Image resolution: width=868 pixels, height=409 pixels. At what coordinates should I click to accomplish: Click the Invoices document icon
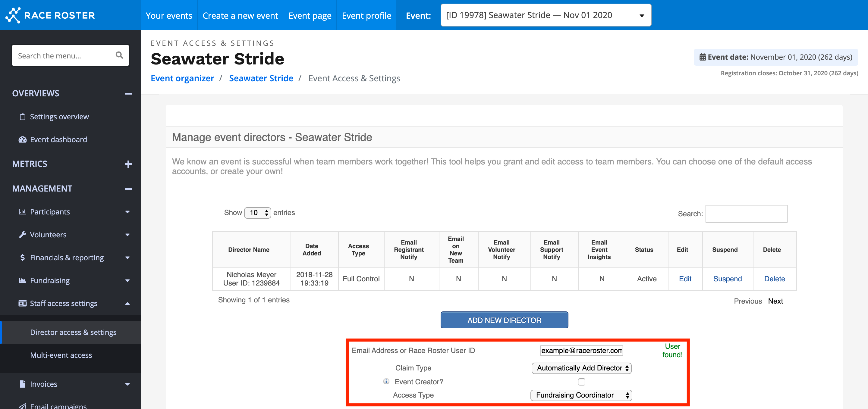pyautogui.click(x=23, y=384)
